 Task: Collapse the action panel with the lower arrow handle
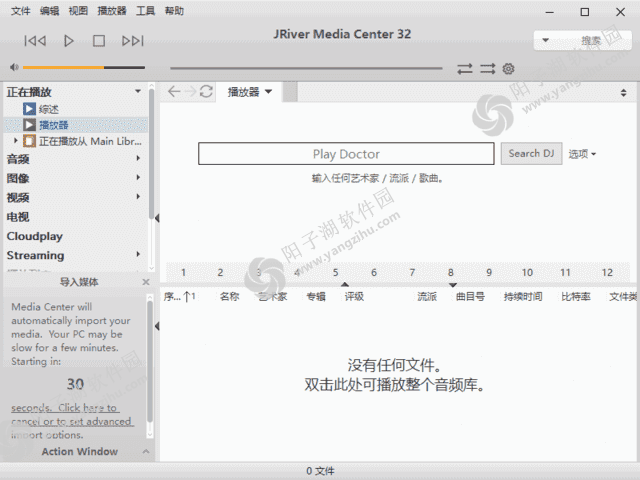tap(157, 326)
